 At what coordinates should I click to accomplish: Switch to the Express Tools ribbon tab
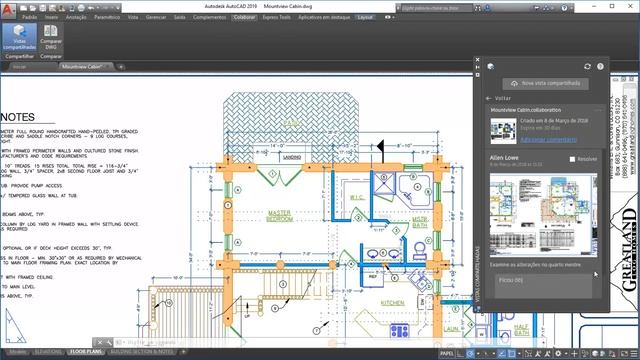[x=276, y=17]
